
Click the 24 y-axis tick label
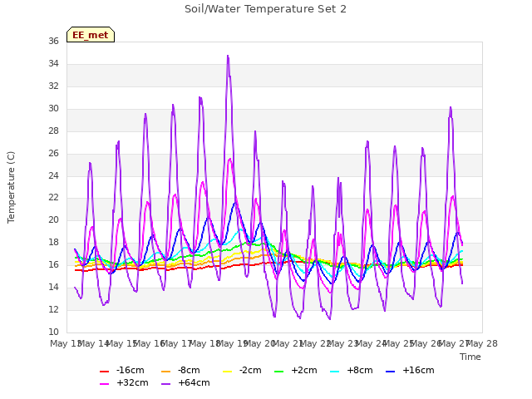coord(53,175)
